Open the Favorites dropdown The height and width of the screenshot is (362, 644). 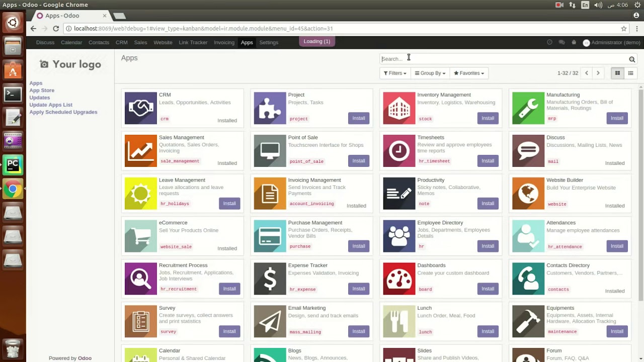click(469, 73)
